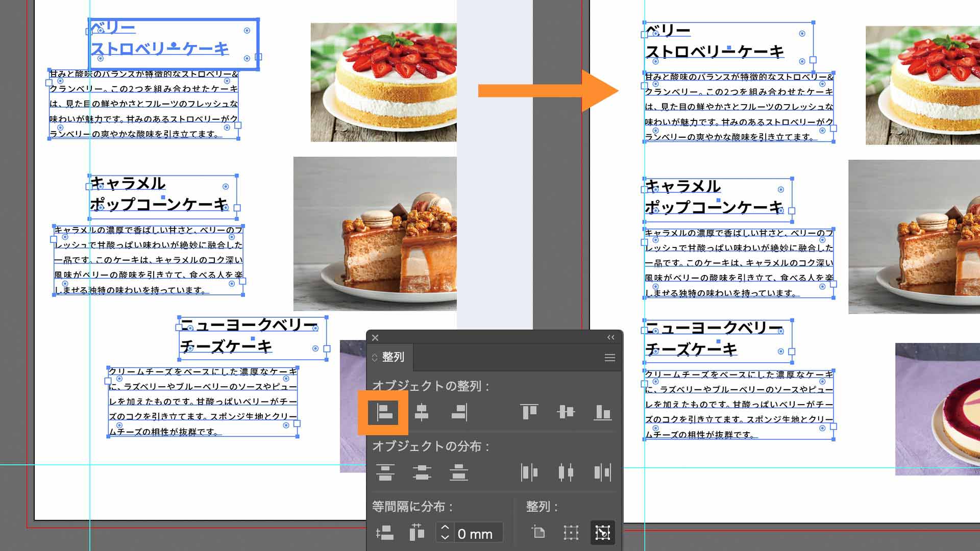Click vertical align center icon
980x551 pixels.
click(x=566, y=412)
